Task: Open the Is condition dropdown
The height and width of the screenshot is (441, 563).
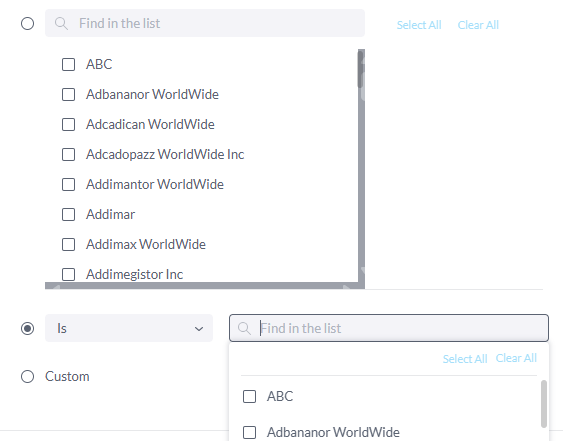Action: click(129, 328)
